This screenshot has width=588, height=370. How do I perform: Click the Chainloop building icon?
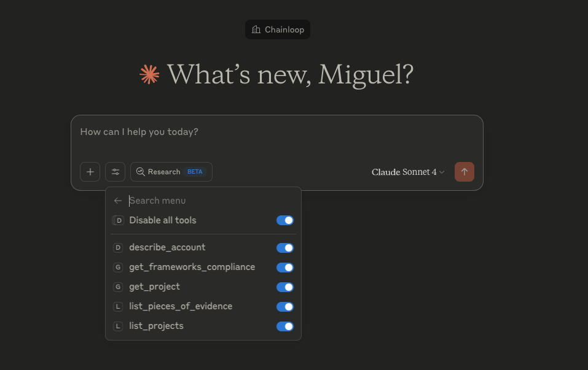pos(256,29)
